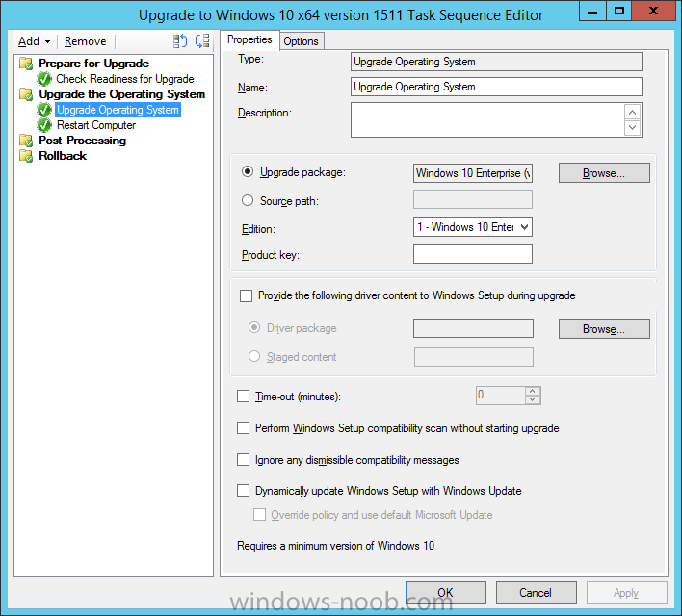
Task: Click the move step down toolbar icon
Action: [x=202, y=41]
